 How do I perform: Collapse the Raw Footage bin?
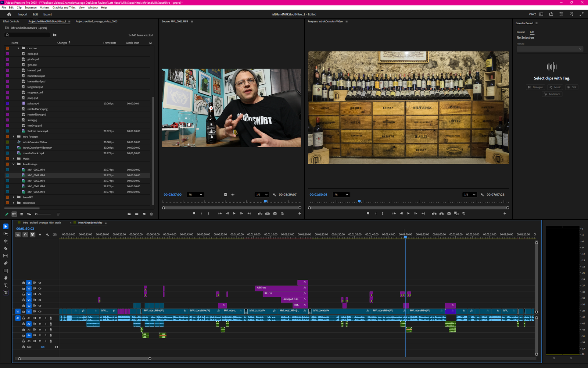pos(14,164)
